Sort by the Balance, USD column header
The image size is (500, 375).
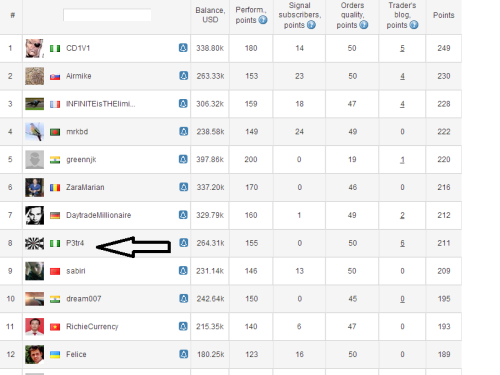point(210,15)
